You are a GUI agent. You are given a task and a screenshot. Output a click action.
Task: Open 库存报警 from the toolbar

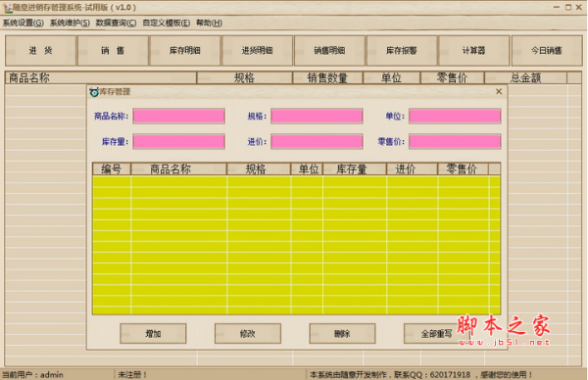(402, 51)
